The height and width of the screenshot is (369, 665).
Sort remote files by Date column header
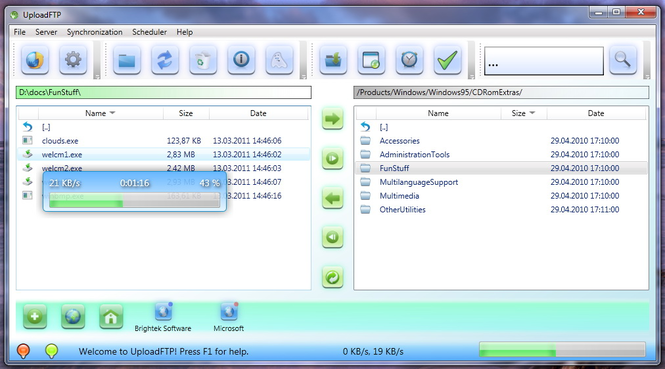click(x=596, y=113)
